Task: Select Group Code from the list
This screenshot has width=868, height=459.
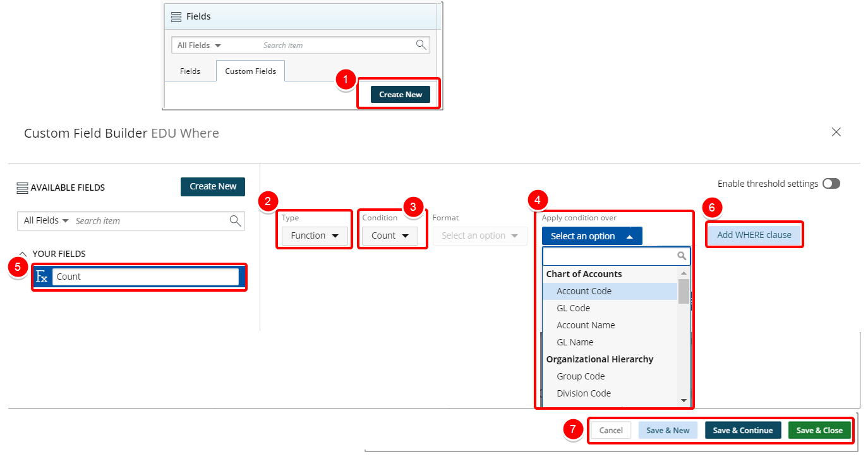Action: [x=610, y=376]
